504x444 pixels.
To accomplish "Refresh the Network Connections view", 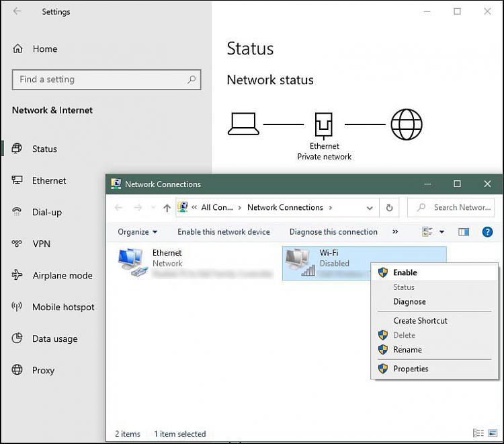I will [389, 207].
